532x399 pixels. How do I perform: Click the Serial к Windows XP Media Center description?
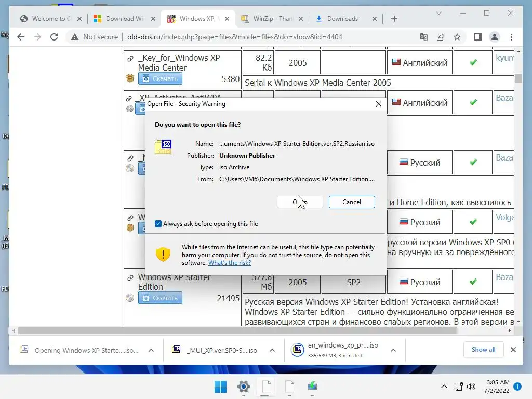pyautogui.click(x=317, y=83)
